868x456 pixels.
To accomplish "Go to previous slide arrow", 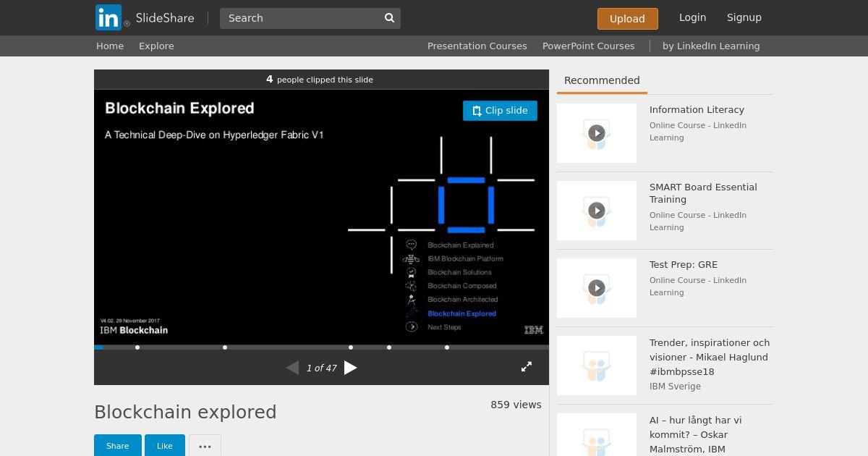I will (x=292, y=368).
